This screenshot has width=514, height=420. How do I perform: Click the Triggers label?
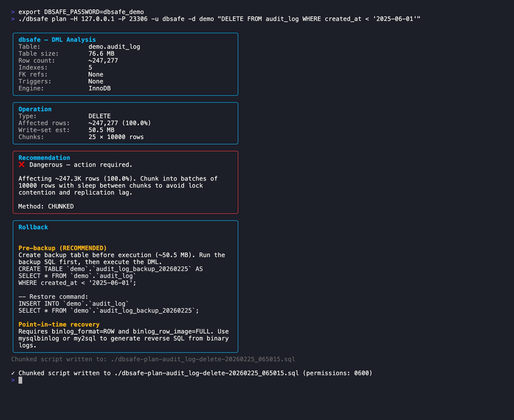(35, 81)
